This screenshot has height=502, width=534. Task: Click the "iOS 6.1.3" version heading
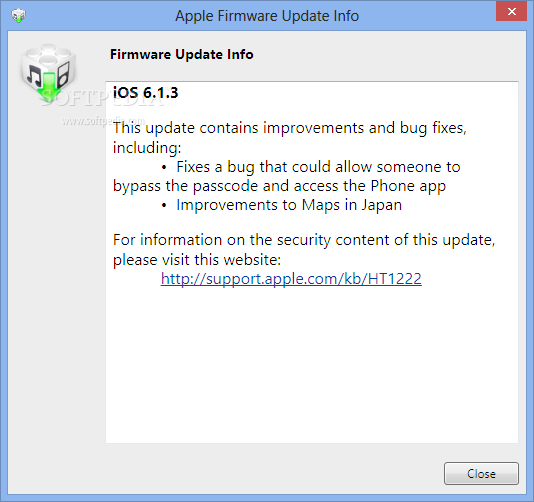(145, 93)
